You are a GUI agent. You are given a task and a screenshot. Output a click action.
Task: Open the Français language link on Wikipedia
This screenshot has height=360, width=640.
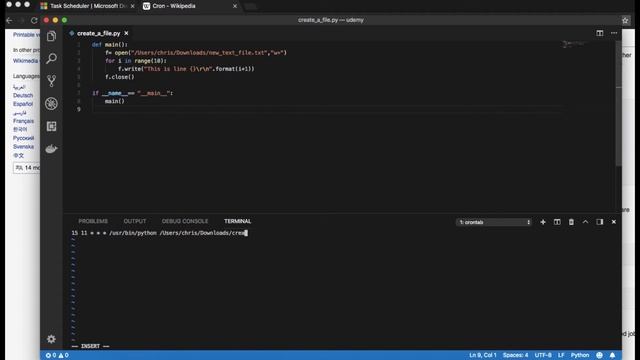click(23, 121)
